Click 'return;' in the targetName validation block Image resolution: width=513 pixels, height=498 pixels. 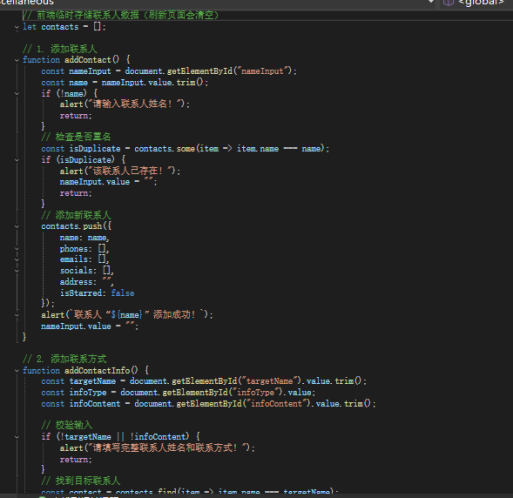(76, 460)
